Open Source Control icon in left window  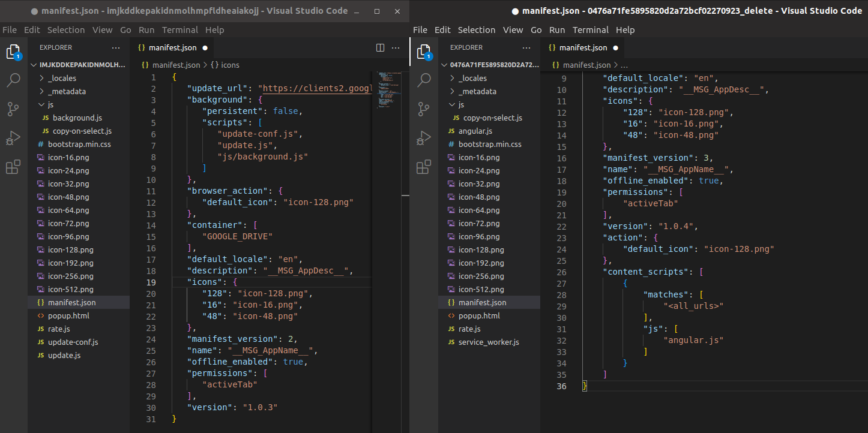(13, 109)
